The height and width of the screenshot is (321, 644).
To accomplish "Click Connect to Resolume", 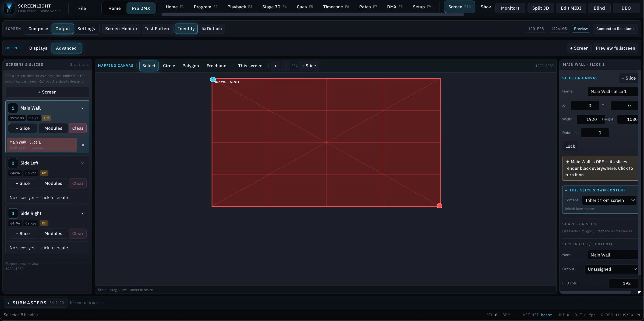I will pyautogui.click(x=615, y=29).
